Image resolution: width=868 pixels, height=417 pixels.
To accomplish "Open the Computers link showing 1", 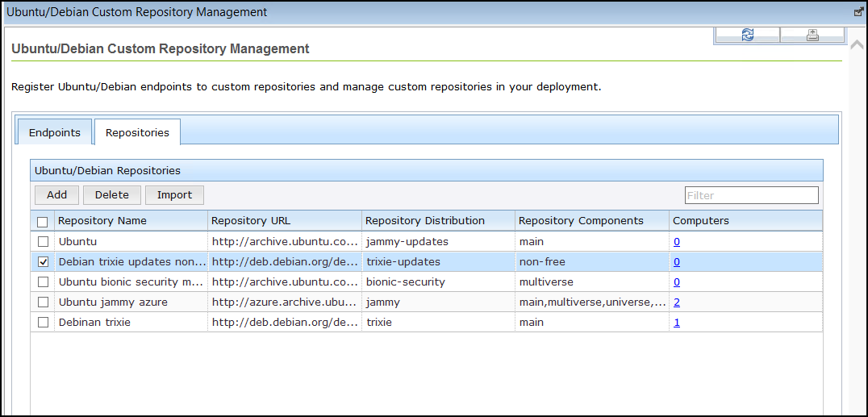I will [677, 323].
